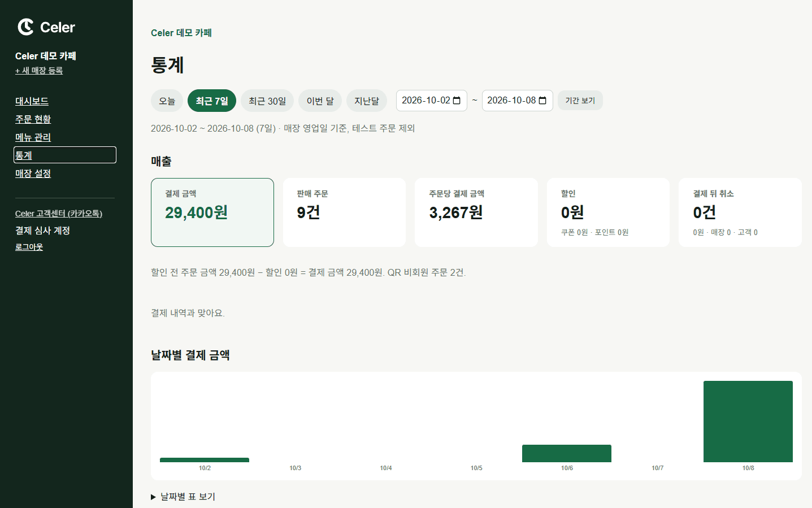Image resolution: width=812 pixels, height=508 pixels.
Task: Click the sidebar Celer 데모 카페 store name
Action: coord(46,56)
